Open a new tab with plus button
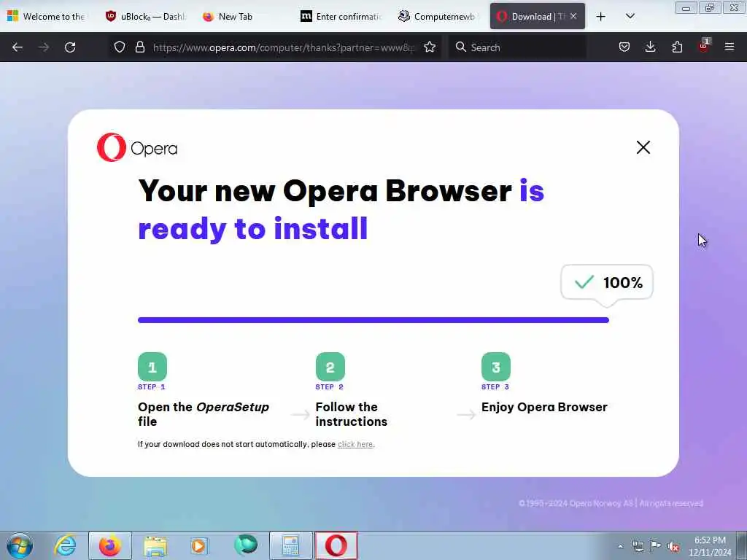 click(x=601, y=17)
